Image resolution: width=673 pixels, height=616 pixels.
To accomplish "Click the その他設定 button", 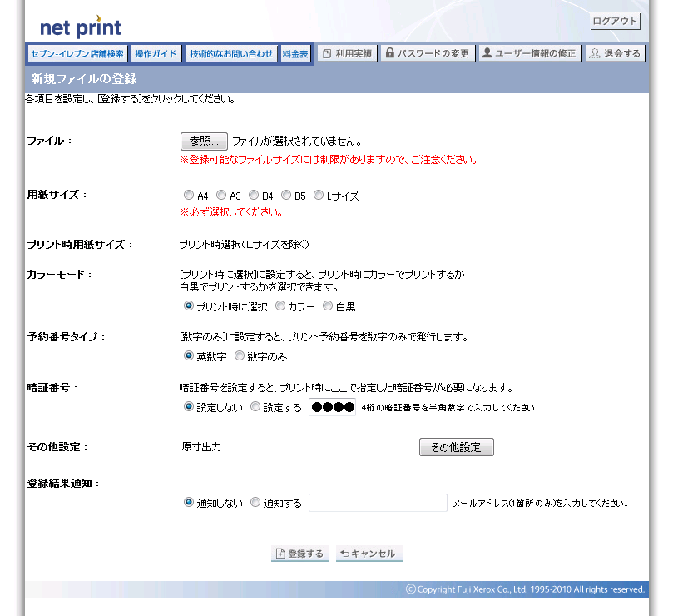I will [x=456, y=447].
